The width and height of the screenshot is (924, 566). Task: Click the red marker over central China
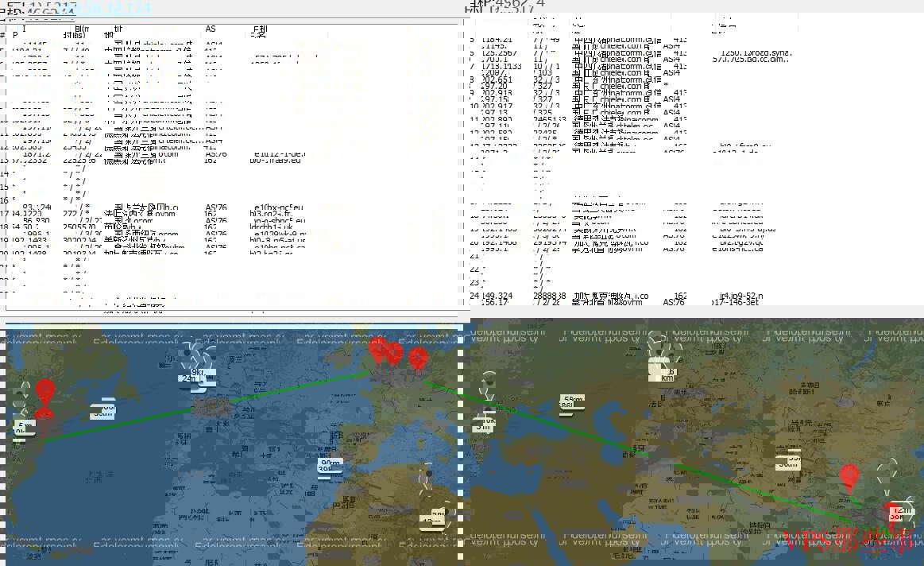(x=849, y=475)
